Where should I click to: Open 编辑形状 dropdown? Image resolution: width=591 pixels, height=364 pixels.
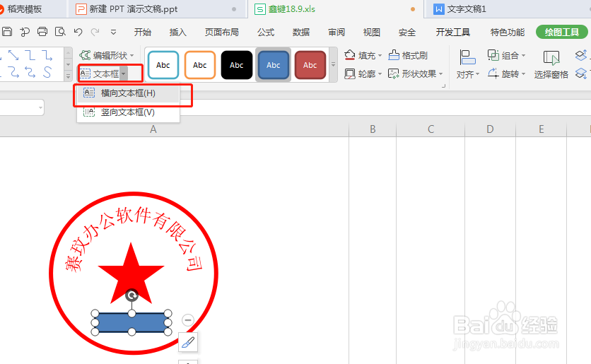click(x=107, y=56)
